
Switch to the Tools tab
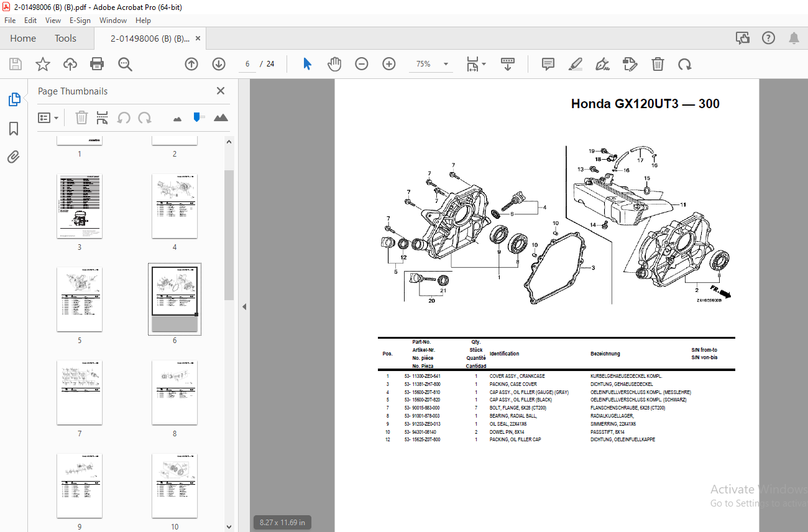click(65, 38)
